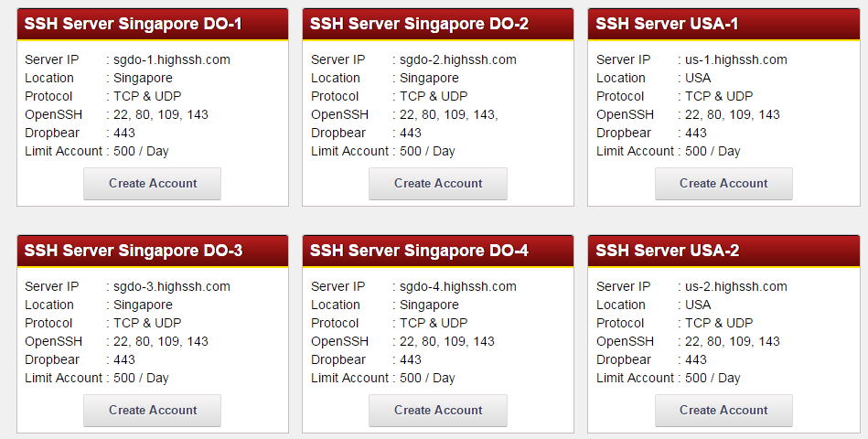This screenshot has height=439, width=868.
Task: Click Dropbear port 443 in USA-1 card
Action: [x=696, y=133]
